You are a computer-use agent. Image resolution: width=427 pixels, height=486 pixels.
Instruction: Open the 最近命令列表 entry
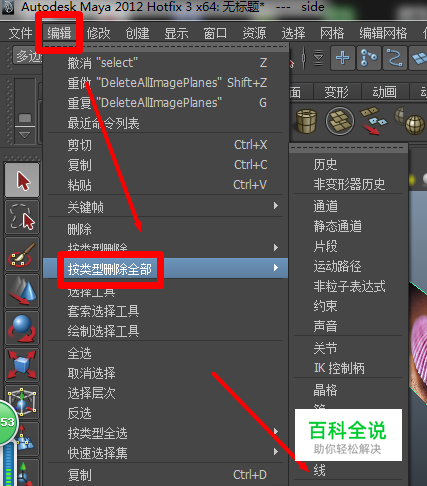click(x=165, y=123)
